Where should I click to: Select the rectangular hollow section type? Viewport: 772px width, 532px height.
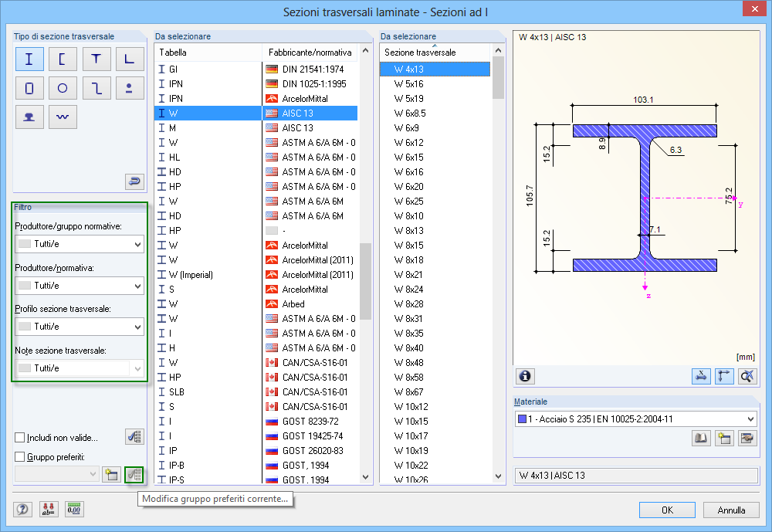(29, 88)
